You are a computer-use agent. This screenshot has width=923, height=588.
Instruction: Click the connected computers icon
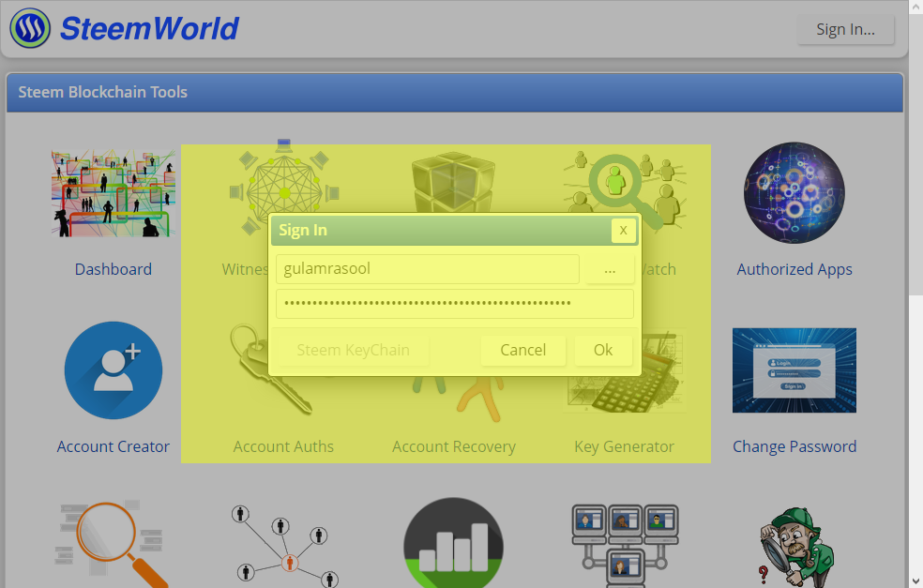click(624, 545)
